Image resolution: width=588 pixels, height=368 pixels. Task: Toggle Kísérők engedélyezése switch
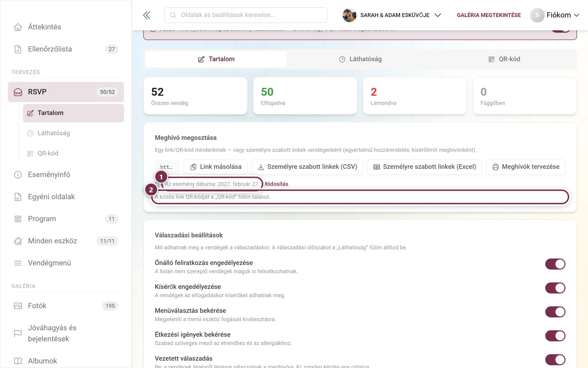pos(555,288)
